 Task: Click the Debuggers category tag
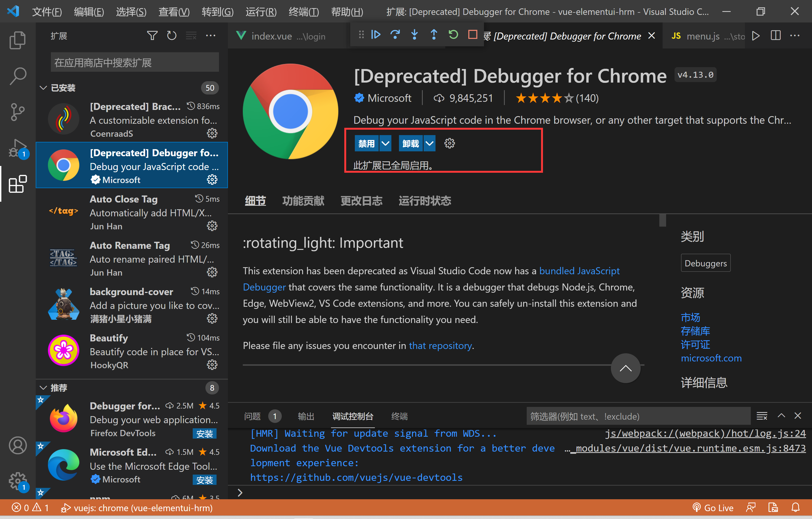pyautogui.click(x=705, y=263)
